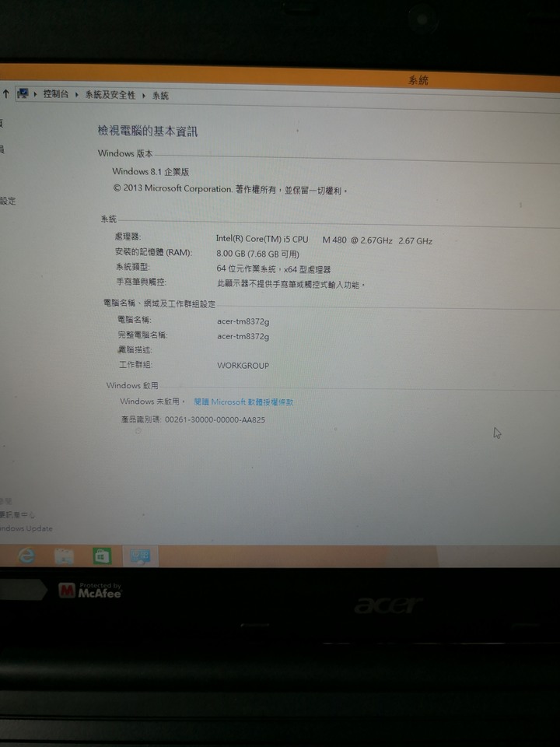
Task: Click the 工作群組 label
Action: 135,364
